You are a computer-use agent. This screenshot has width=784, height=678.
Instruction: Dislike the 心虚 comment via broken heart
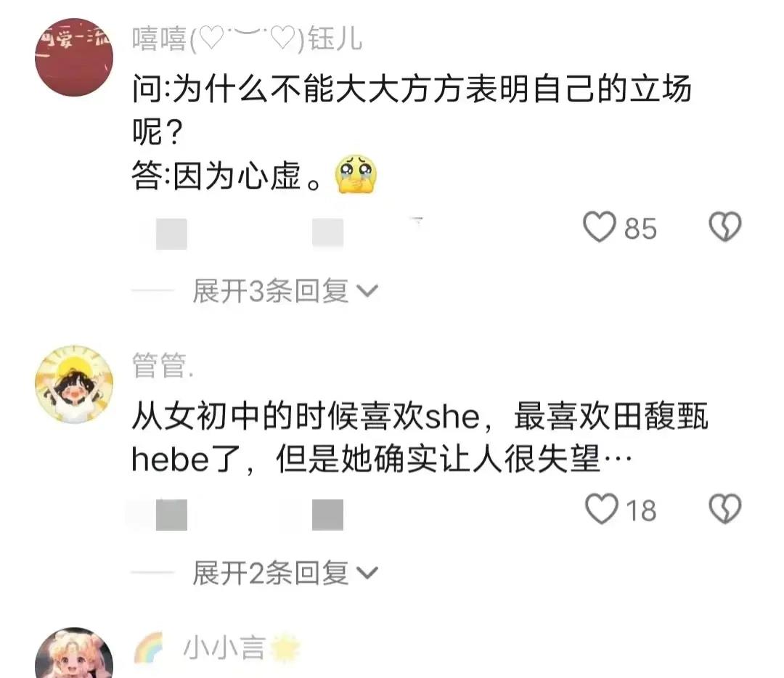pos(725,227)
